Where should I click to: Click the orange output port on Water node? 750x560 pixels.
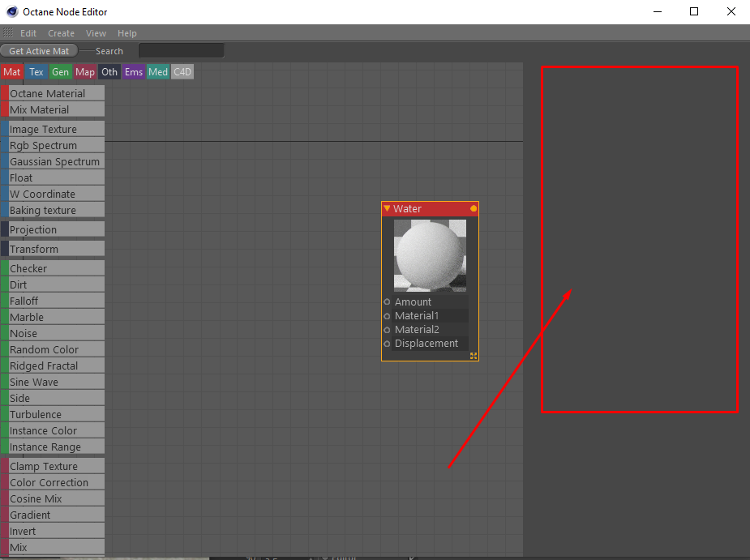[x=474, y=208]
